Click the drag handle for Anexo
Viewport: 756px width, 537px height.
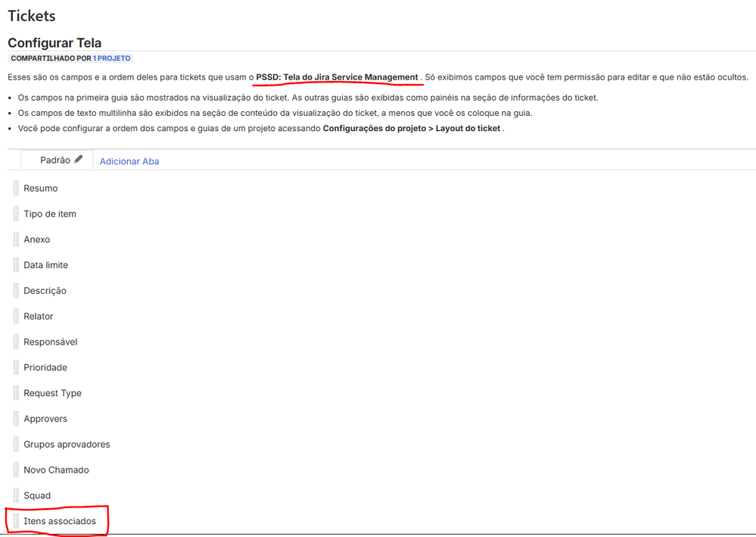(16, 239)
